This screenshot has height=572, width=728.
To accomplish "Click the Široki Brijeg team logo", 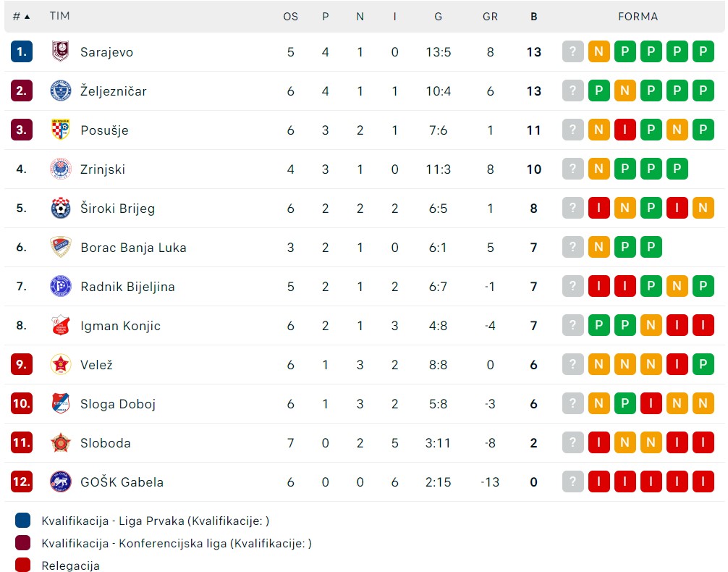I will 61,208.
